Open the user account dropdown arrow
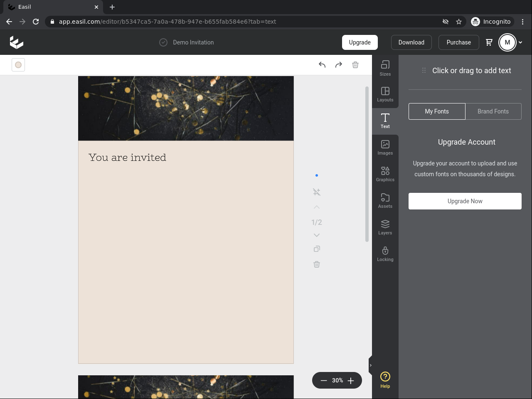 (x=520, y=42)
